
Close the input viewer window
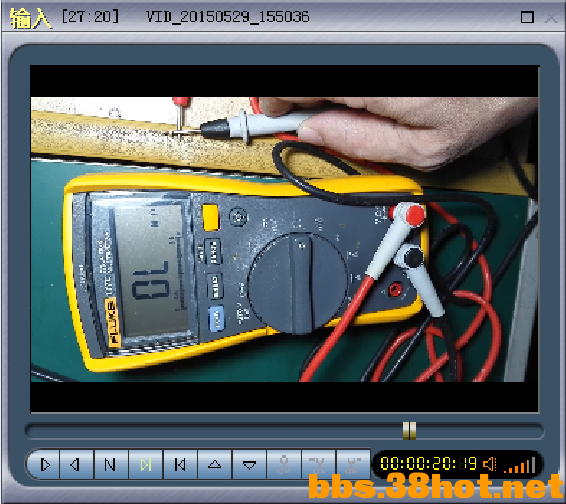tap(551, 17)
